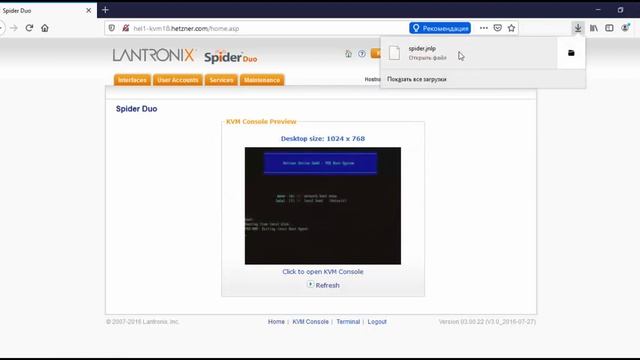Image resolution: width=640 pixels, height=360 pixels.
Task: Show all downloads link in panel
Action: 417,79
